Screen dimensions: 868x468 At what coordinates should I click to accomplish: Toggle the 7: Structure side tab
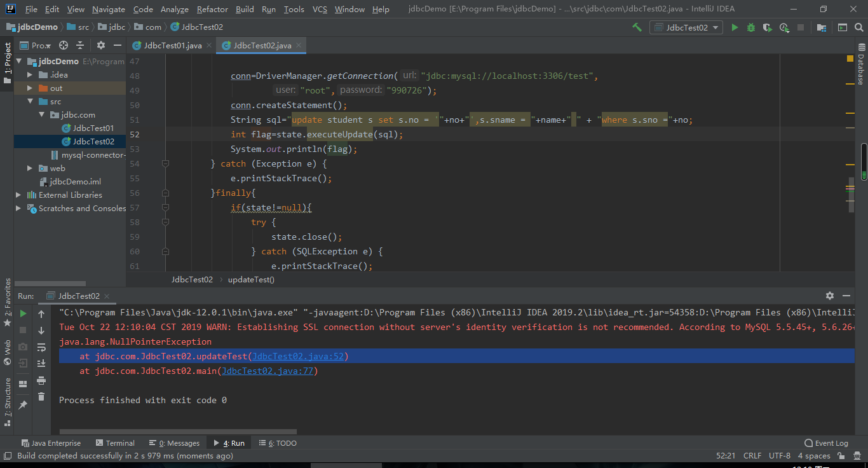point(7,401)
